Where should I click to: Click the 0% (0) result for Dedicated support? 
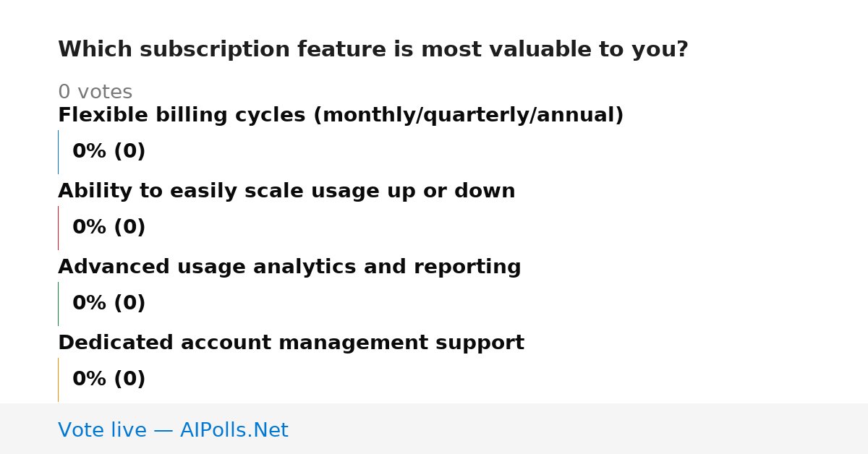pyautogui.click(x=109, y=380)
